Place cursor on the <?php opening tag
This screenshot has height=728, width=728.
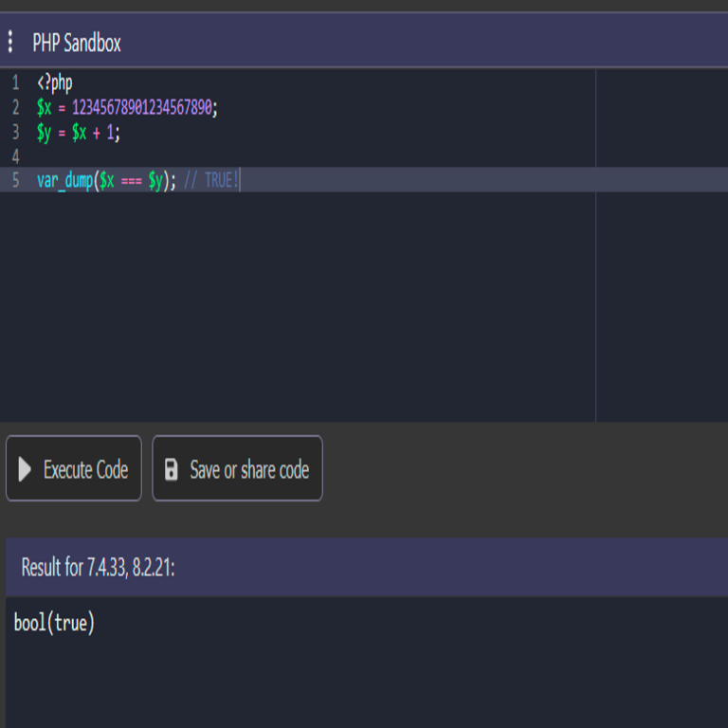click(54, 82)
